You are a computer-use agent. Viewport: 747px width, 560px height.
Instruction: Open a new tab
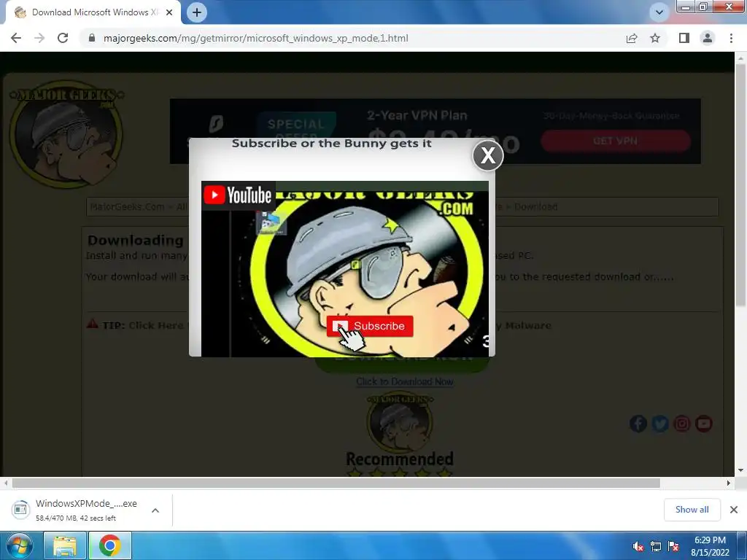pos(197,12)
